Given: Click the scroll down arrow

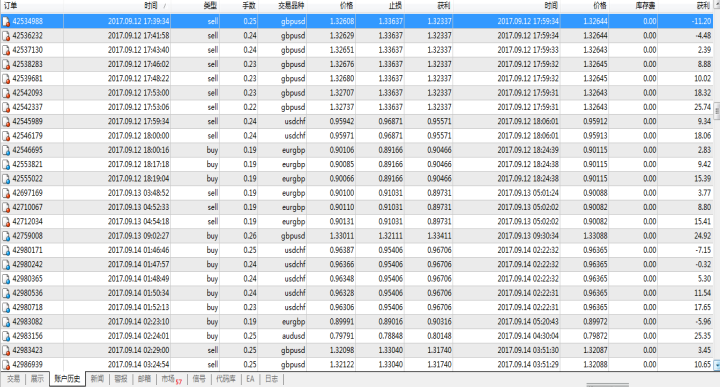Looking at the screenshot, I should 717,365.
